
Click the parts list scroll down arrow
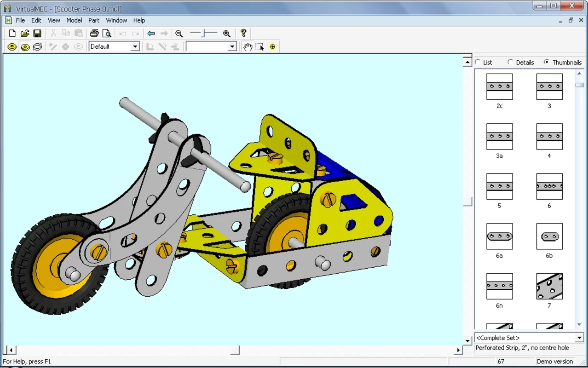tap(580, 325)
